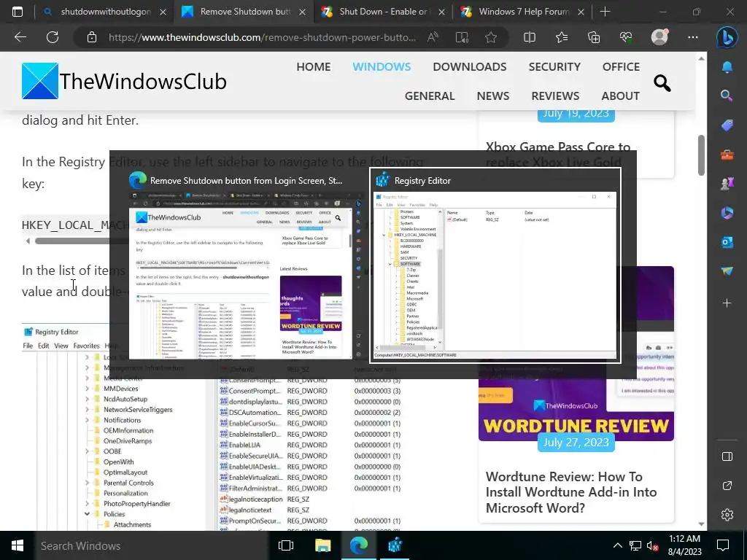This screenshot has width=747, height=560.
Task: Click the profile avatar icon
Action: [x=659, y=36]
